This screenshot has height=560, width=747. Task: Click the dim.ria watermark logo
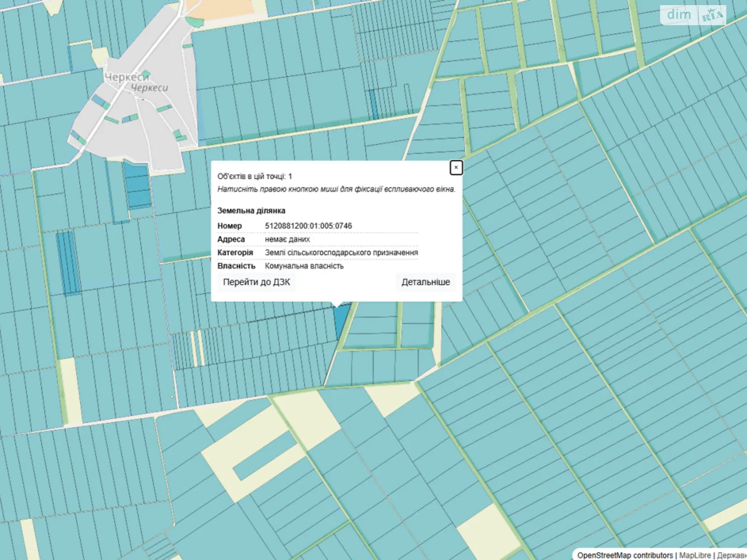693,15
